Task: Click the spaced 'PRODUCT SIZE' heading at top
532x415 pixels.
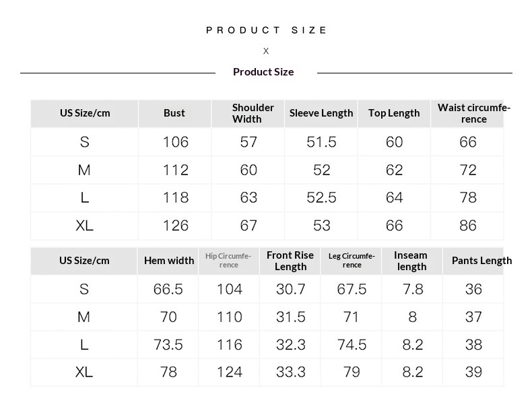Action: point(267,30)
